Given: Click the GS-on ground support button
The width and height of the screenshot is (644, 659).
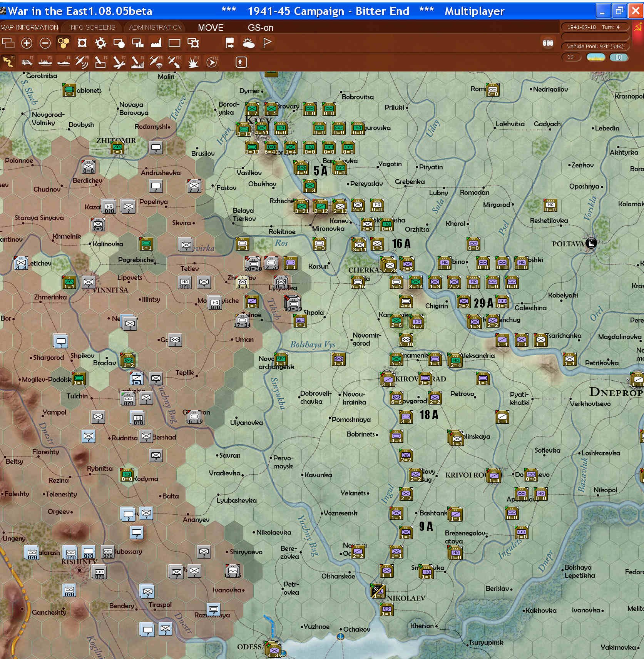Looking at the screenshot, I should 260,28.
